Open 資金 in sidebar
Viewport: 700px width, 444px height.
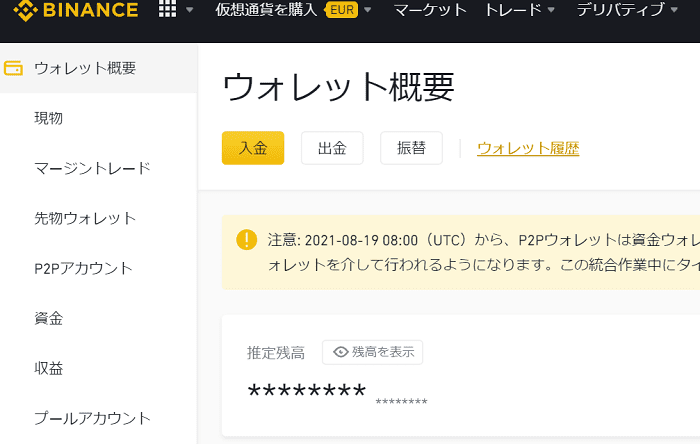tap(49, 318)
